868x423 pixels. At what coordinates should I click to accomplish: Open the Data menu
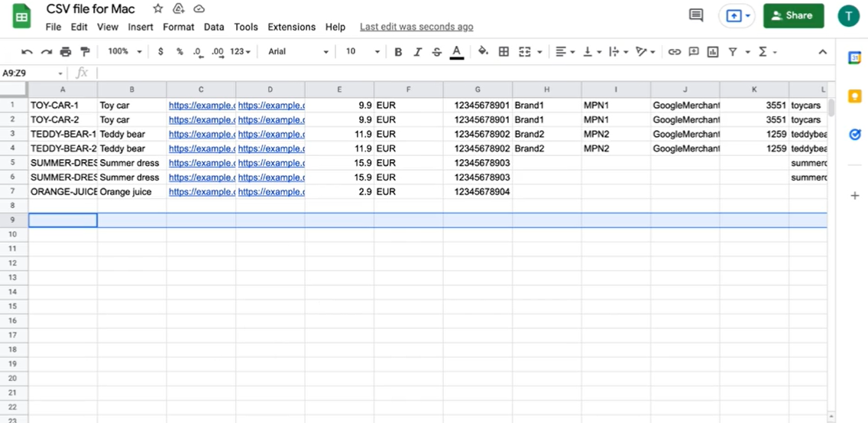click(214, 27)
